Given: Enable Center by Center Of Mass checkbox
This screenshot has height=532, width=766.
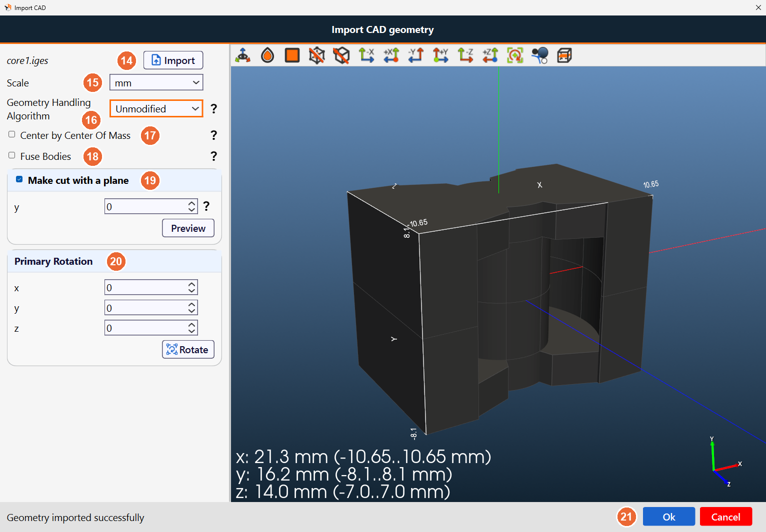Looking at the screenshot, I should click(12, 134).
